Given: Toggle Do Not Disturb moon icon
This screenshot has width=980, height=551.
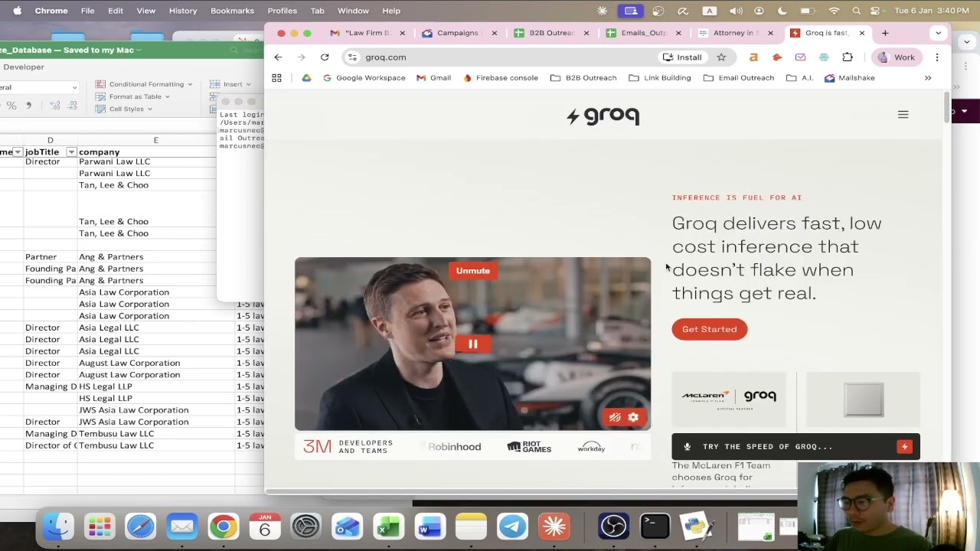Looking at the screenshot, I should coord(782,11).
